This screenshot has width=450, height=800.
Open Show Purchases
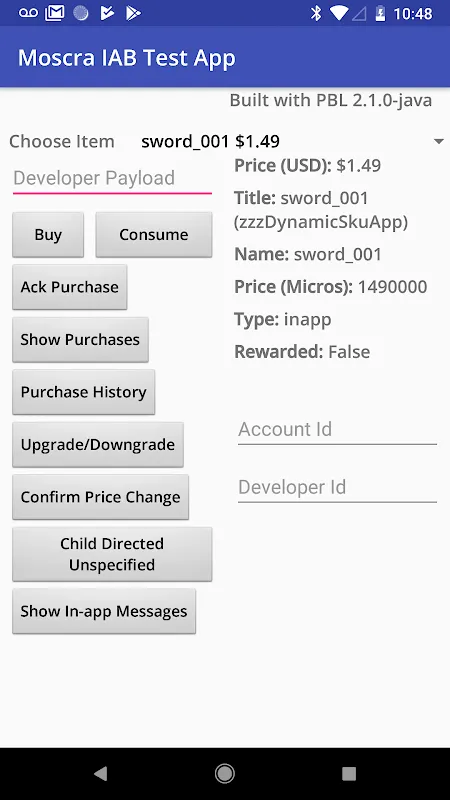80,340
